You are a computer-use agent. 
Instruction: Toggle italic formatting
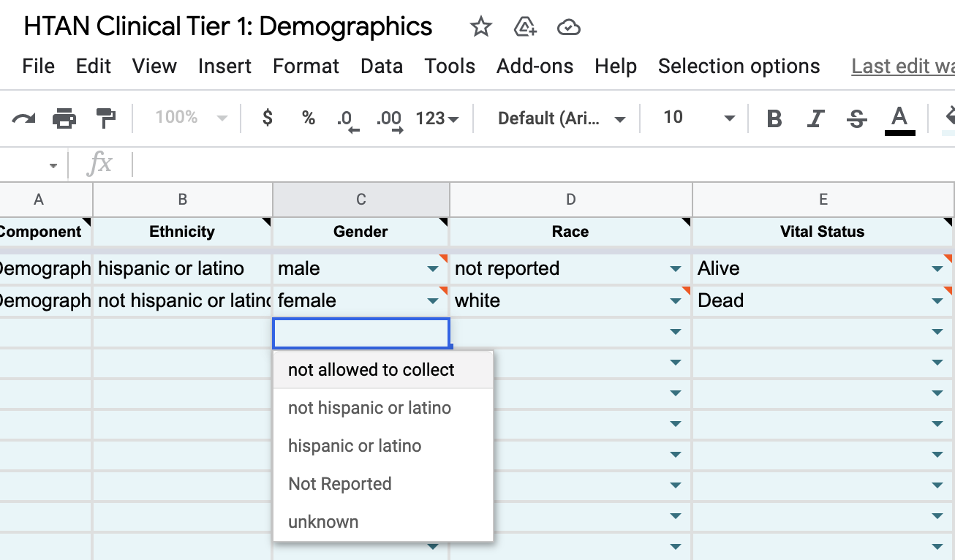tap(815, 117)
